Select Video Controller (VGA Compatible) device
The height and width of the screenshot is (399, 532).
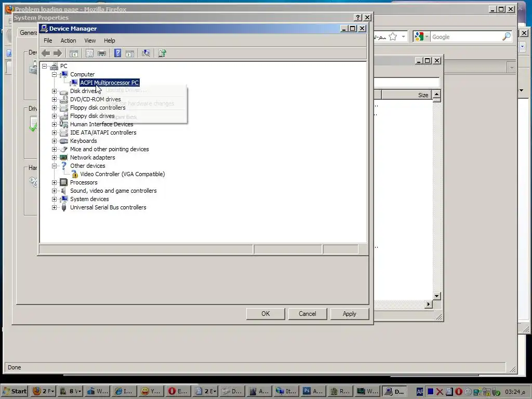tap(123, 174)
